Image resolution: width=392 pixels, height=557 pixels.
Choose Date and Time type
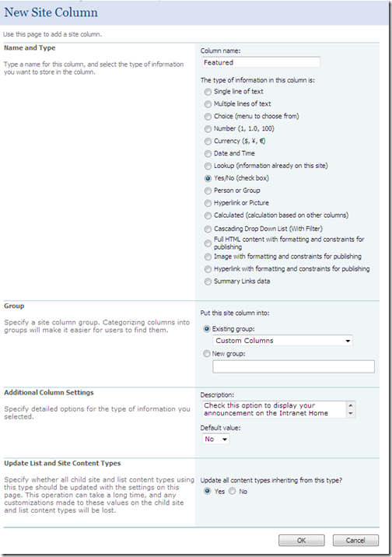(208, 154)
